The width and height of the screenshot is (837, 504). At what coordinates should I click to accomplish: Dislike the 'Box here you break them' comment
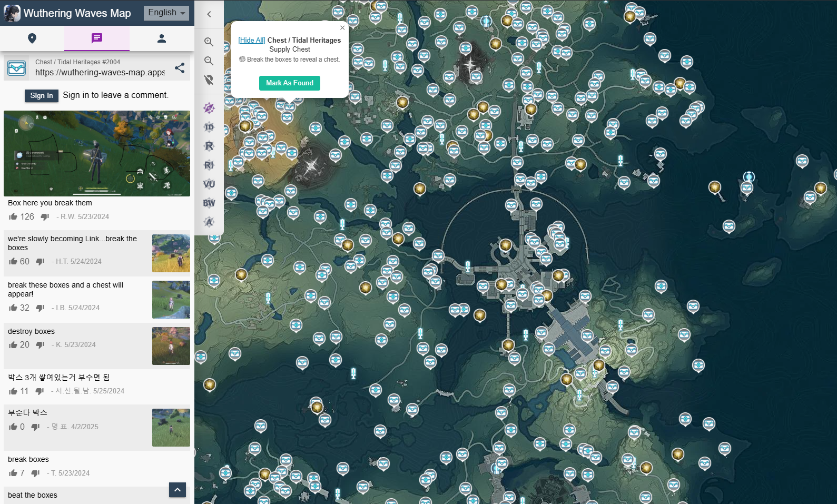45,216
